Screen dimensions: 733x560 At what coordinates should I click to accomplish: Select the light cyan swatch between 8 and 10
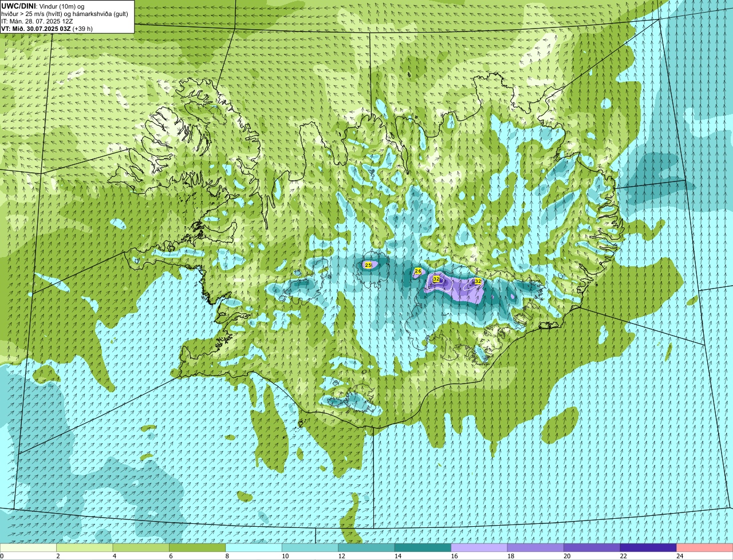coord(254,547)
